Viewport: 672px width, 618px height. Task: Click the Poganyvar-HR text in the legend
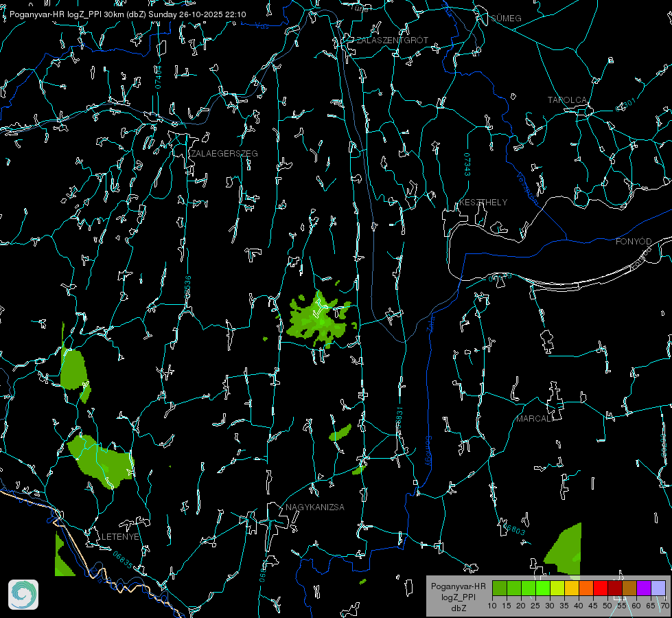tap(458, 586)
